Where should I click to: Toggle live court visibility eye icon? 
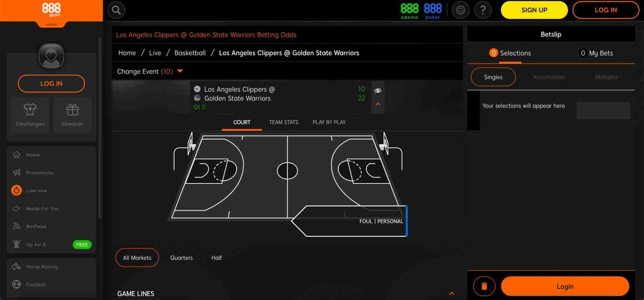(378, 90)
